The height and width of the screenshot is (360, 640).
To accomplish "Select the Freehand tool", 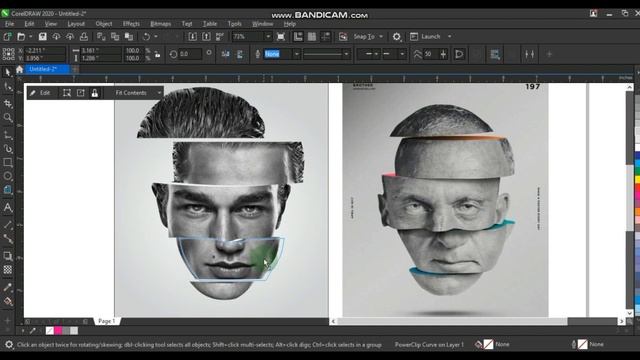I will [x=8, y=134].
